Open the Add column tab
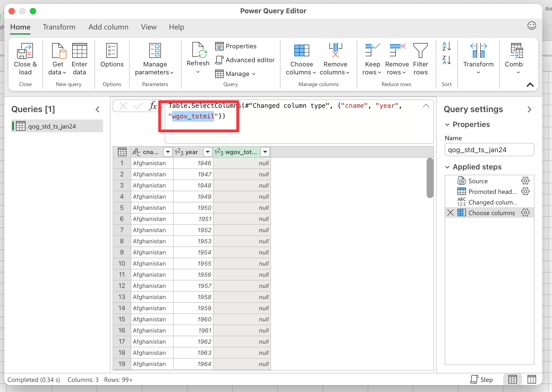 (x=108, y=27)
